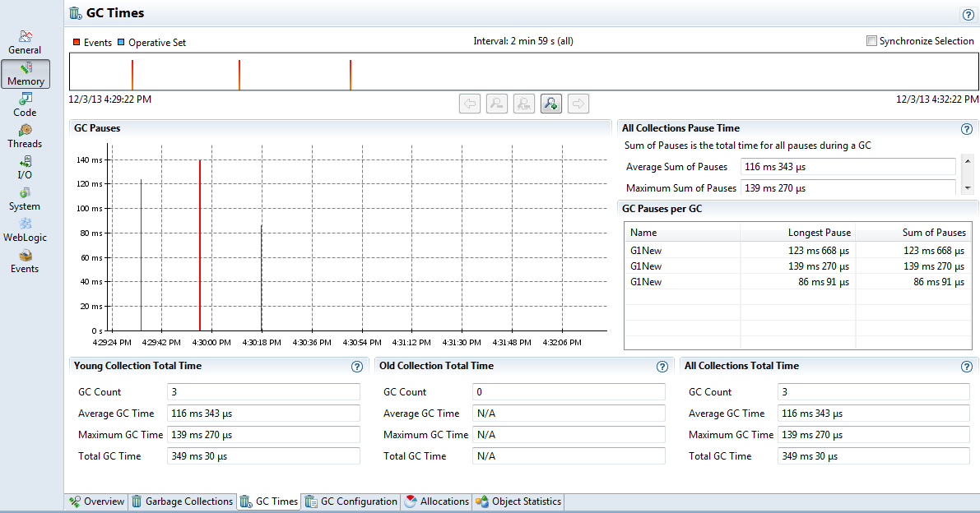Open the WebLogic section in the sidebar
Screen dimensions: 980x513
point(25,230)
